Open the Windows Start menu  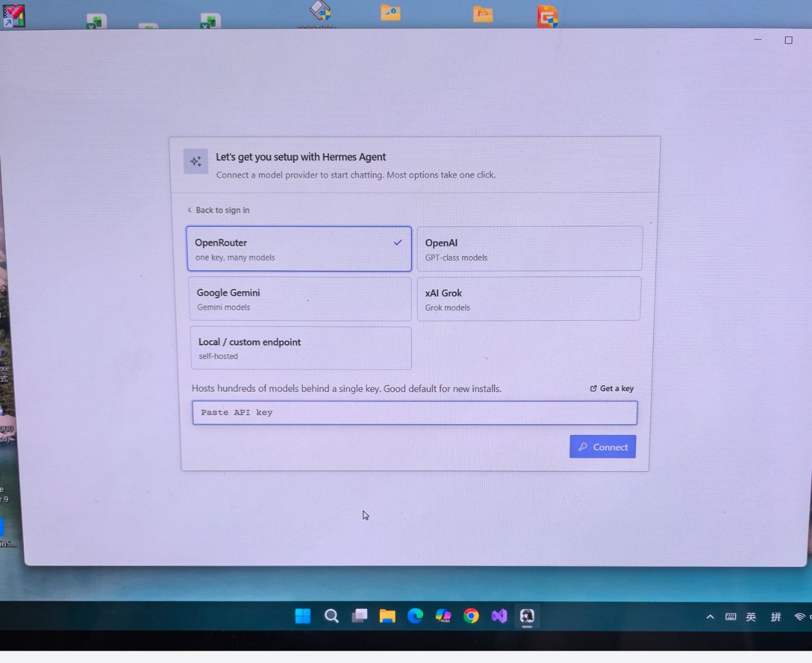click(303, 616)
